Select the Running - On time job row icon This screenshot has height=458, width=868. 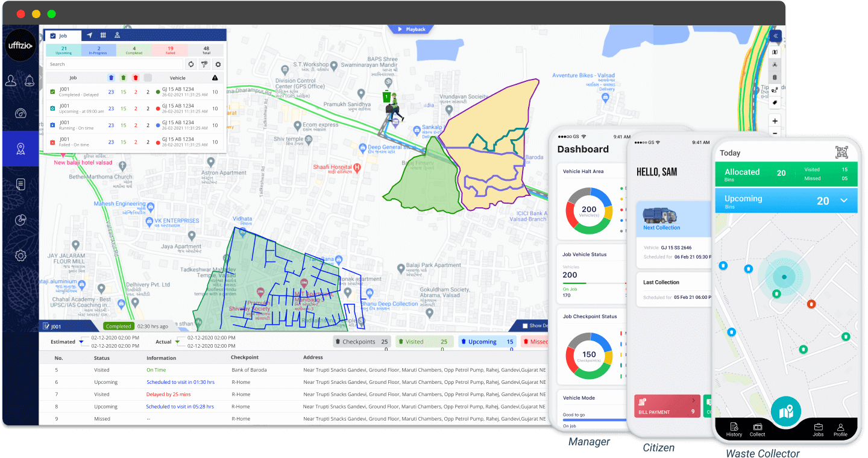pos(53,125)
